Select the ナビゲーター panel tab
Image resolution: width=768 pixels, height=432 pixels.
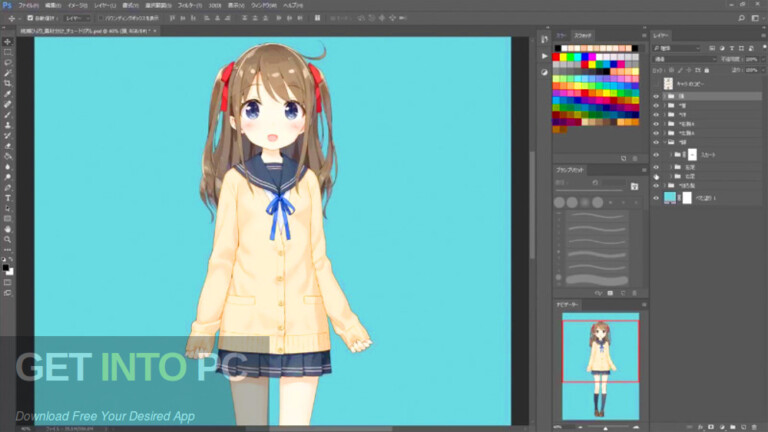coord(567,305)
